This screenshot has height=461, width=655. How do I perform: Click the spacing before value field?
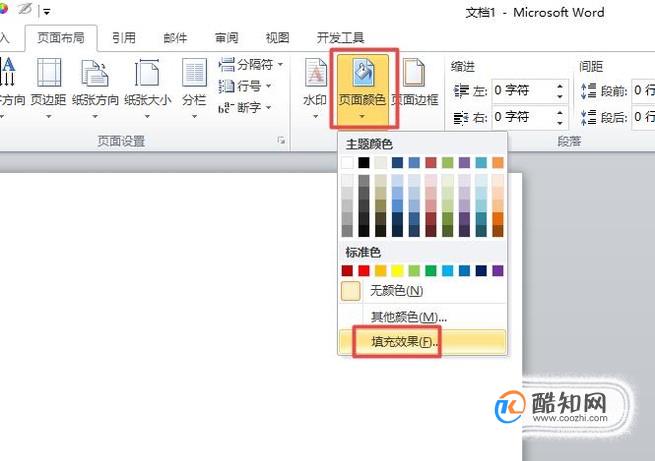click(x=643, y=91)
